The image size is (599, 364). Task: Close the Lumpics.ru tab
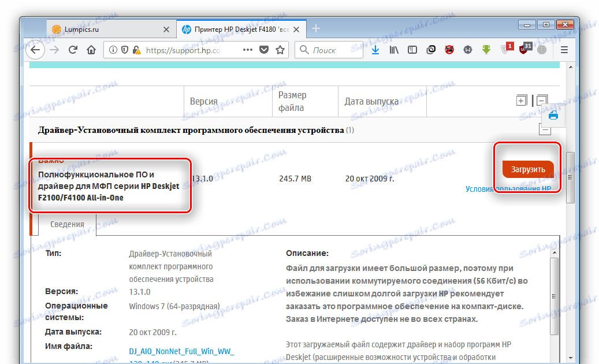(x=166, y=29)
